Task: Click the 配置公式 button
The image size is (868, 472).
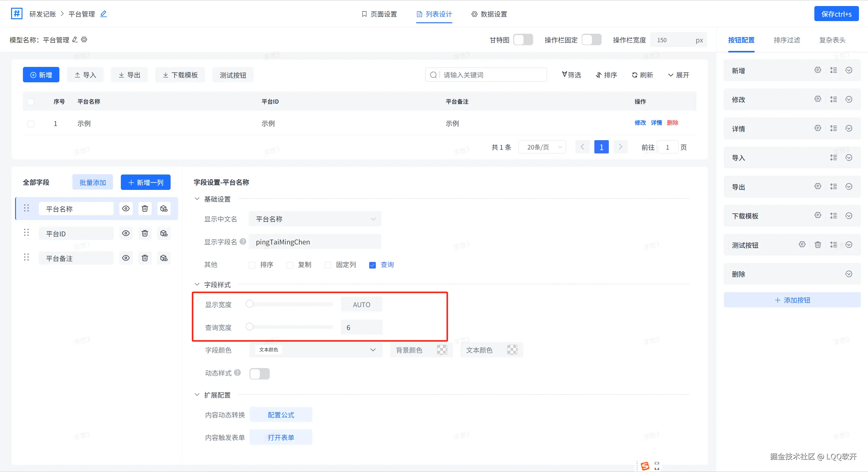Action: click(281, 415)
